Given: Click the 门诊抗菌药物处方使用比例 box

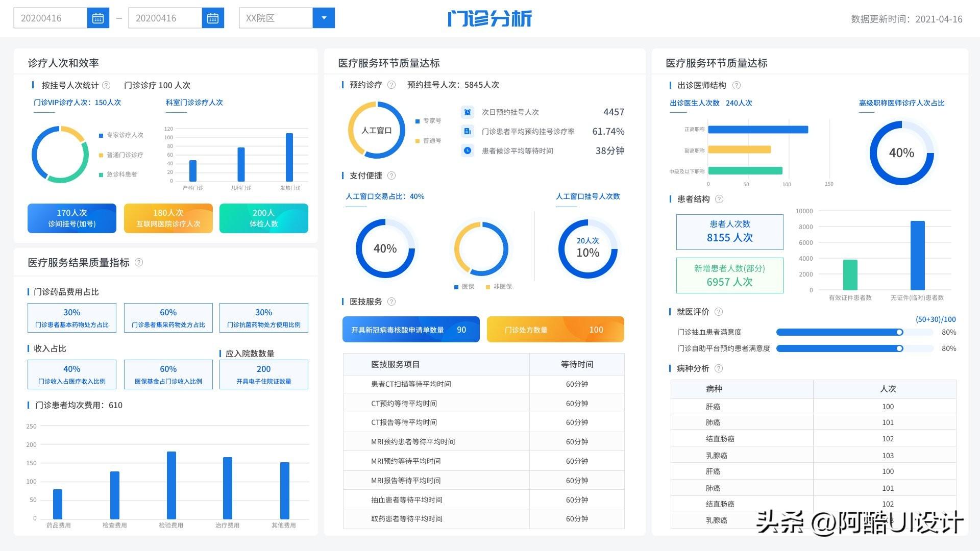Looking at the screenshot, I should pyautogui.click(x=264, y=318).
